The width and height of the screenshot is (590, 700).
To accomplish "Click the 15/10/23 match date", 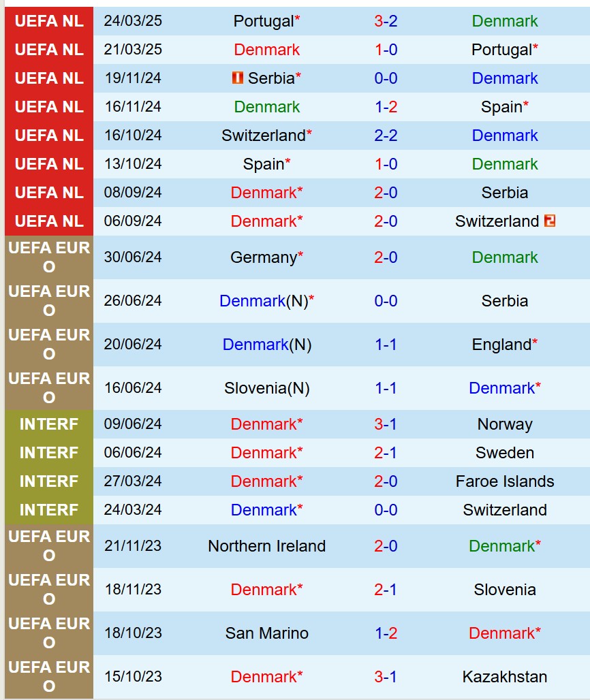I will 133,677.
